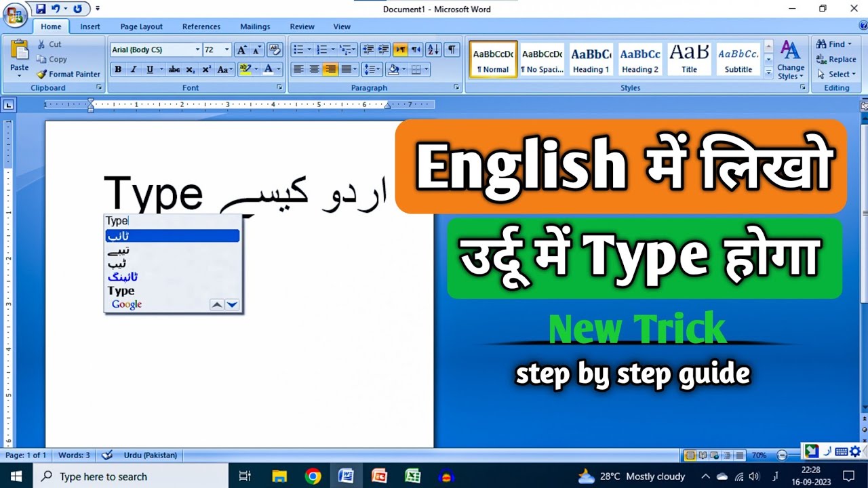Increase paragraph indent
868x488 pixels.
coord(383,49)
